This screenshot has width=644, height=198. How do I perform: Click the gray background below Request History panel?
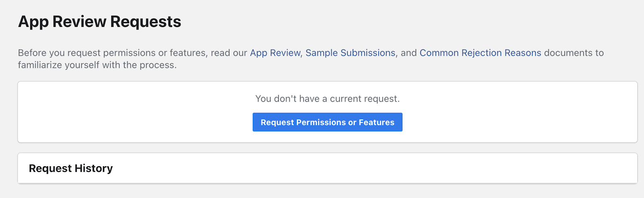(322, 192)
